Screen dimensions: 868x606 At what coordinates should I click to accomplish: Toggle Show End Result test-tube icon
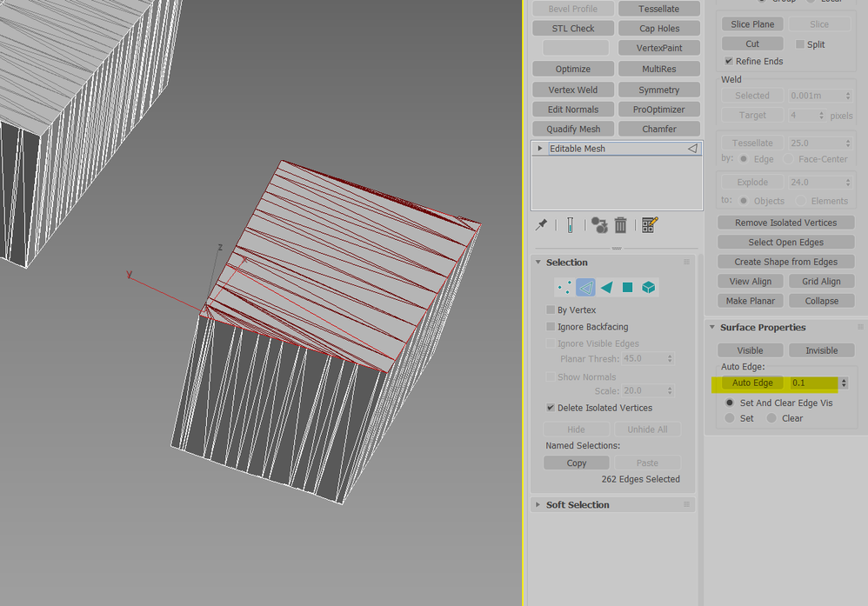(x=570, y=225)
